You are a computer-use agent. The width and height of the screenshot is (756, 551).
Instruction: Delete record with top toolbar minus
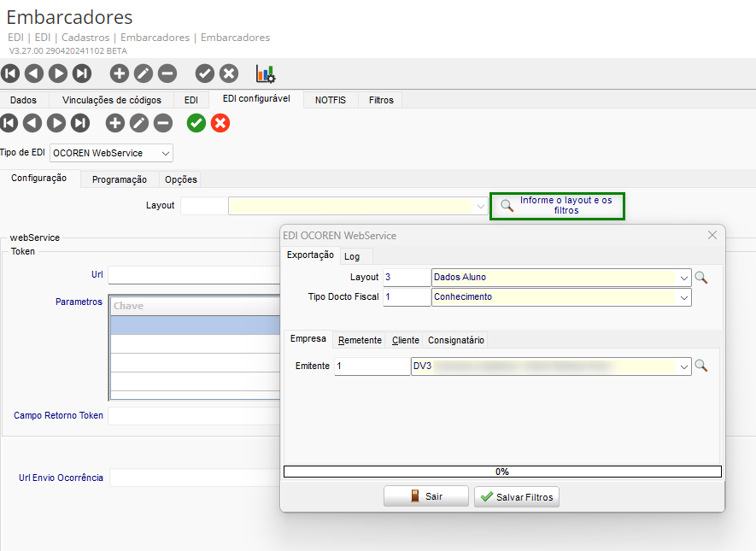(167, 73)
